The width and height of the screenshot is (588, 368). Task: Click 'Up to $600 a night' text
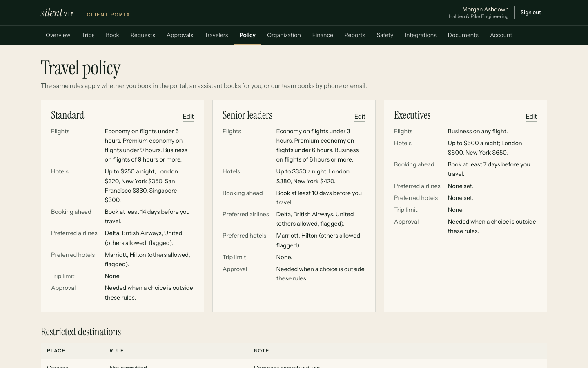473,143
